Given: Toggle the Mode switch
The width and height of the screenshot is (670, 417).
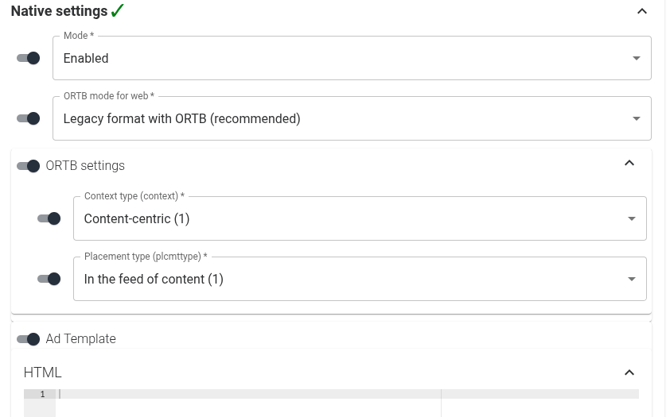Looking at the screenshot, I should coord(29,58).
